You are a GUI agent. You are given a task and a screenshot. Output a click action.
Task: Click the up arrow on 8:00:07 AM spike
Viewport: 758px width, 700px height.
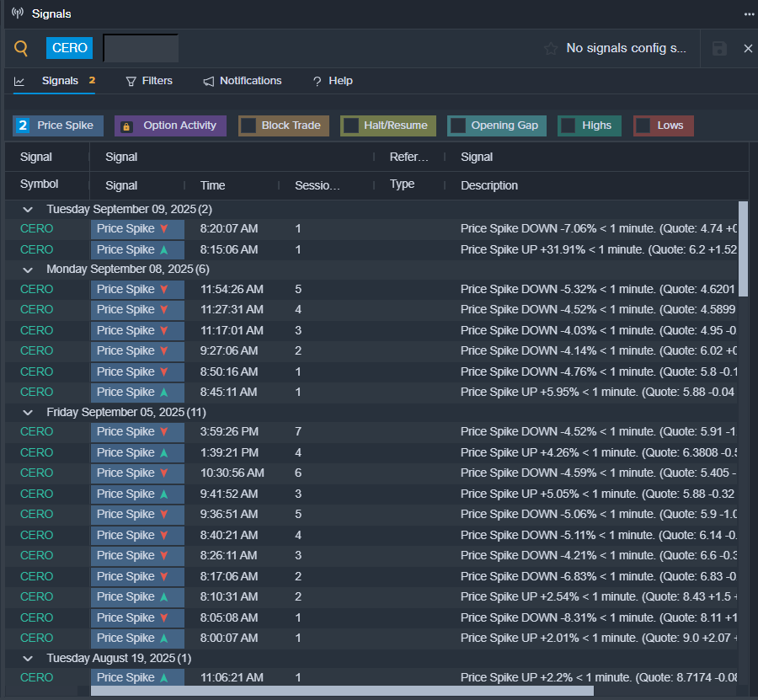pyautogui.click(x=164, y=639)
